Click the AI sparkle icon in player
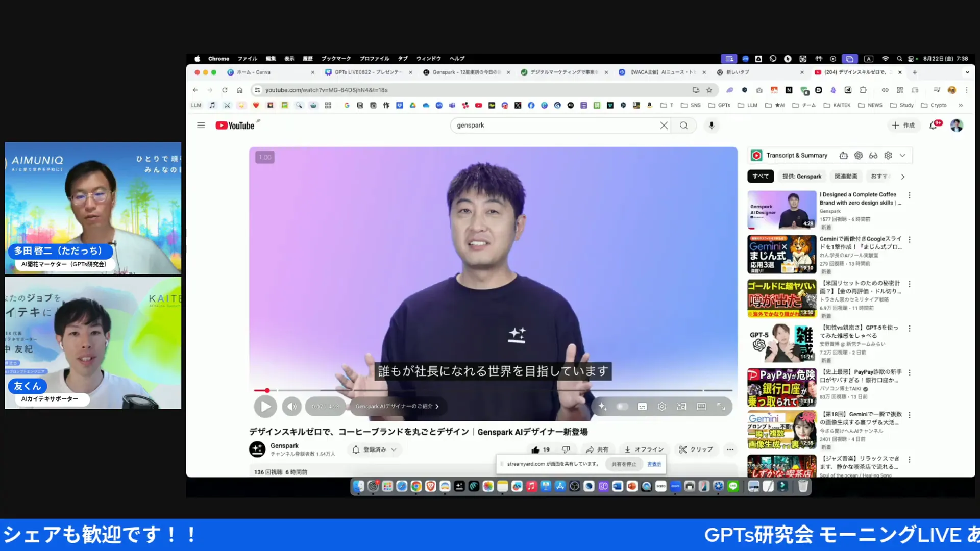 click(603, 407)
